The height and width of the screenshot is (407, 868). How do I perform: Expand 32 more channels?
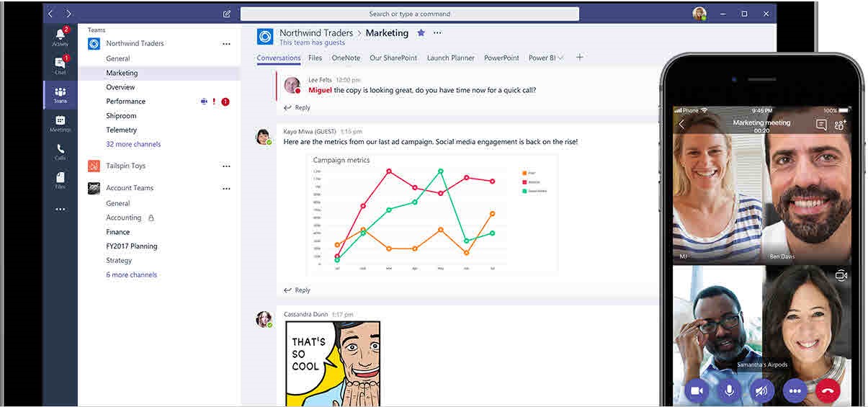[x=133, y=144]
